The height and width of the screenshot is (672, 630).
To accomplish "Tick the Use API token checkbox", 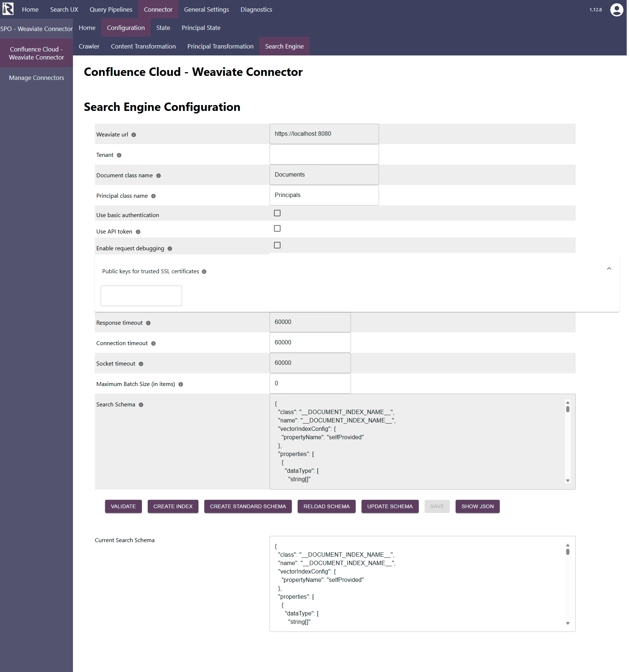I will (277, 229).
